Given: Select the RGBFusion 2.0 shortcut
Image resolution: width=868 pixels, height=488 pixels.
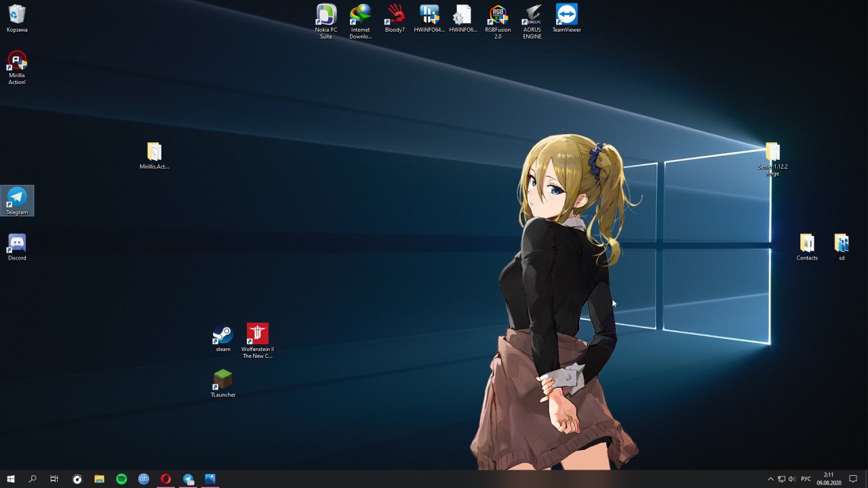Looking at the screenshot, I should click(x=498, y=21).
